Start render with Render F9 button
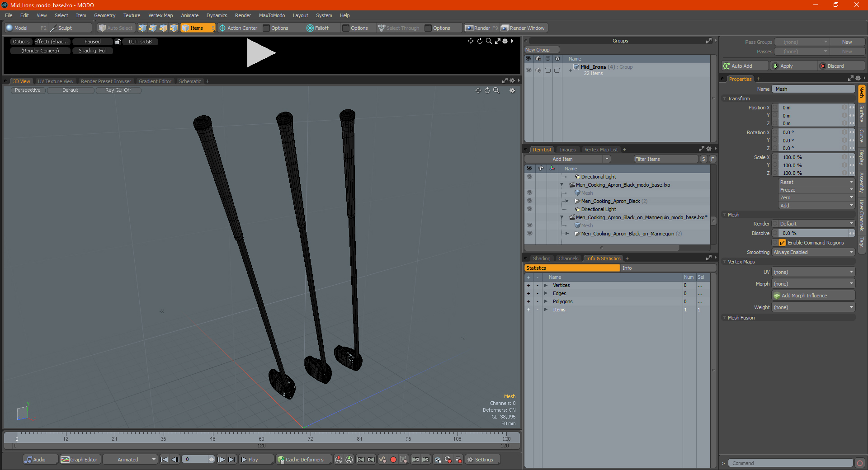 (x=481, y=28)
